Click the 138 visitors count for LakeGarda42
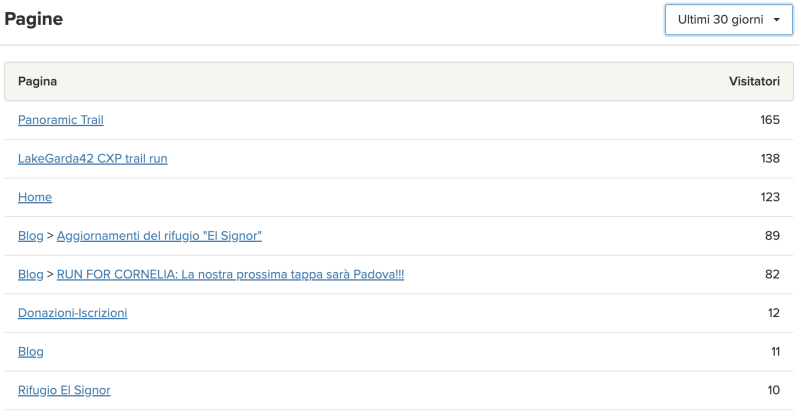Viewport: 799px width, 411px height. point(769,159)
